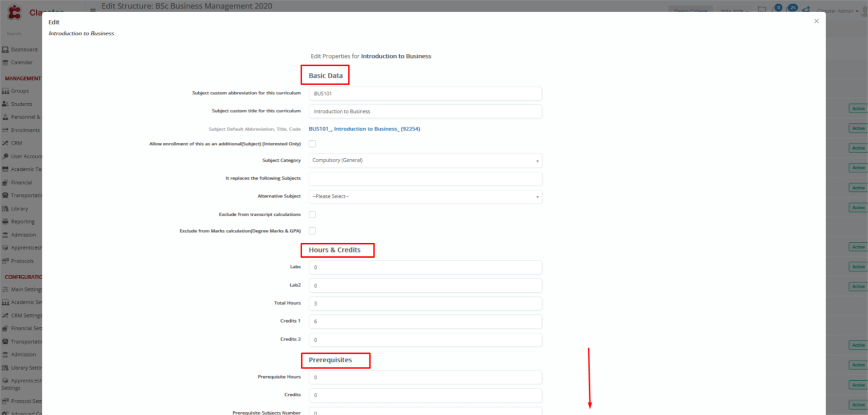Click the hamburger menu icon
This screenshot has height=415, width=868.
(93, 9)
